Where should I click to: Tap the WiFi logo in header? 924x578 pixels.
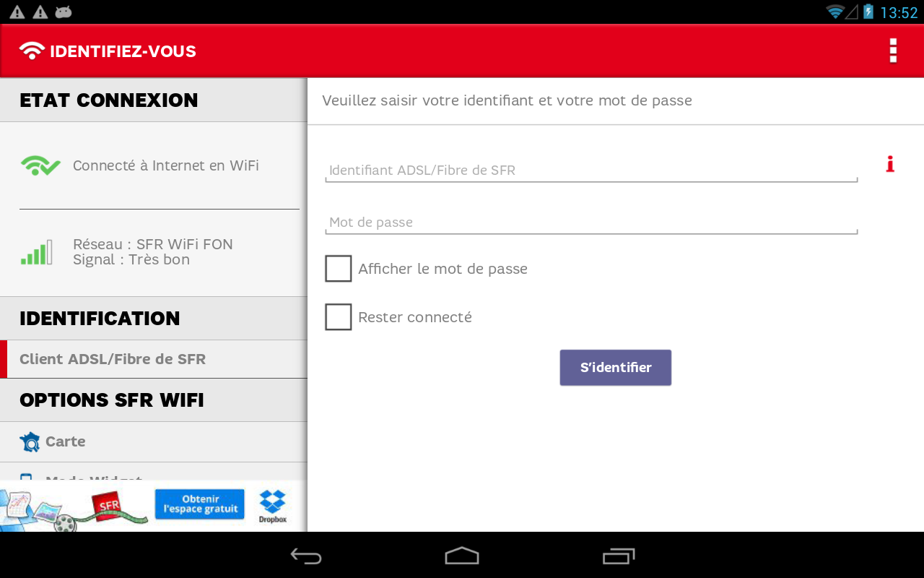coord(32,51)
